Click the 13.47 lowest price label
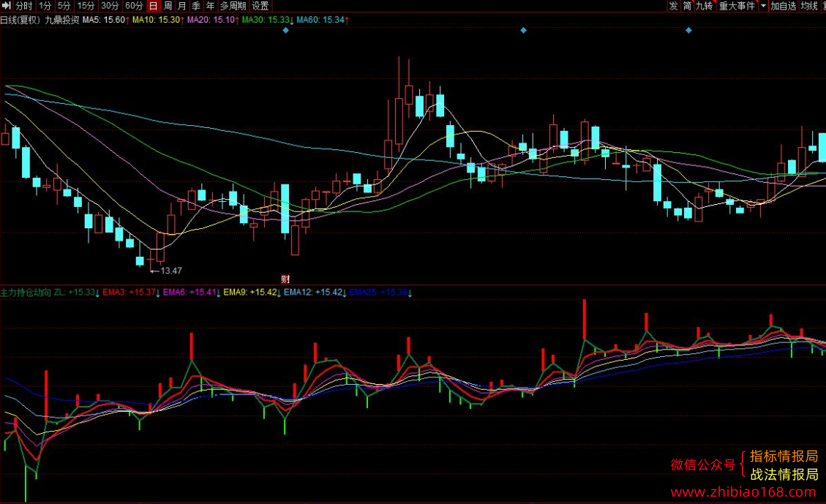Image resolution: width=826 pixels, height=504 pixels. [170, 271]
